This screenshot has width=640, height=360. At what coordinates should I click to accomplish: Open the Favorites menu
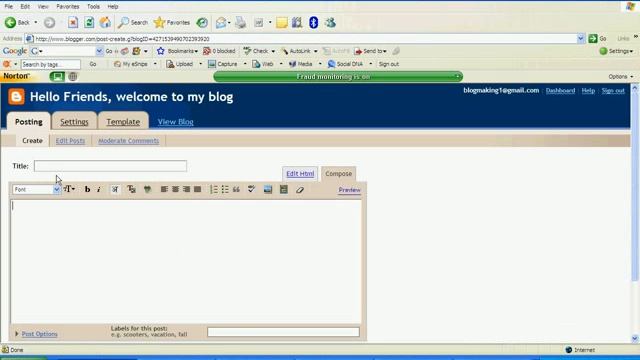(68, 7)
